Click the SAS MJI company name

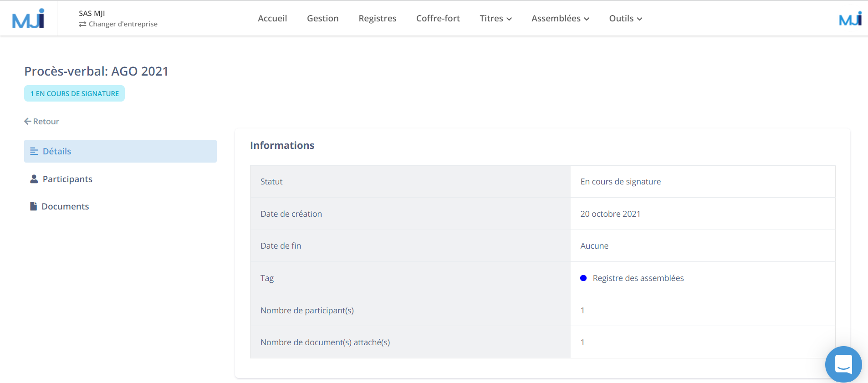[x=92, y=14]
